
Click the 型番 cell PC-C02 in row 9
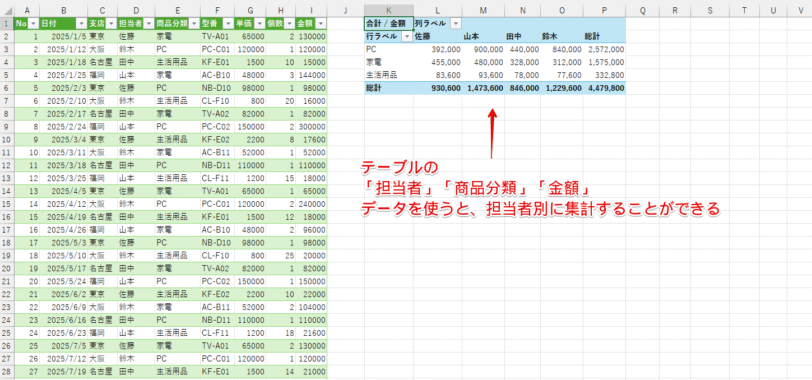217,126
